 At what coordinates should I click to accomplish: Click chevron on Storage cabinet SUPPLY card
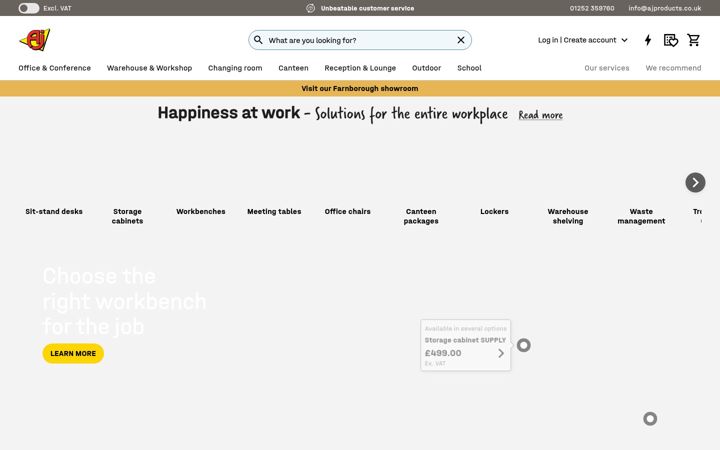[x=501, y=353]
